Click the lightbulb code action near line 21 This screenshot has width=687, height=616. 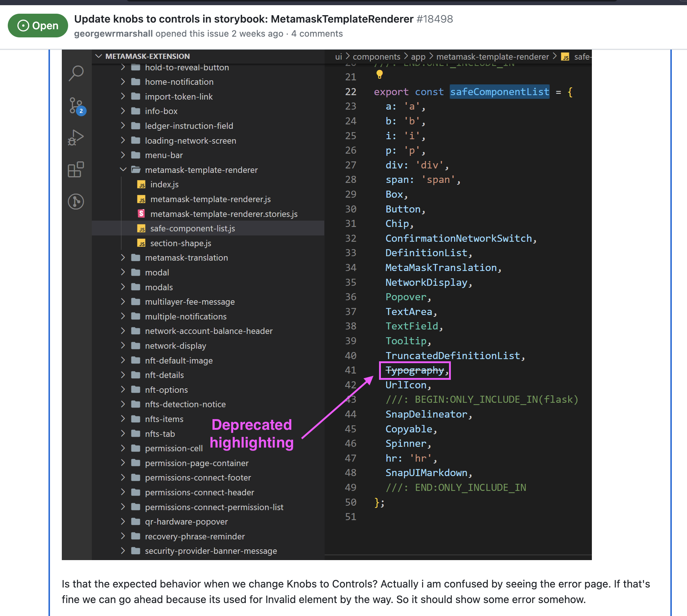[x=379, y=75]
